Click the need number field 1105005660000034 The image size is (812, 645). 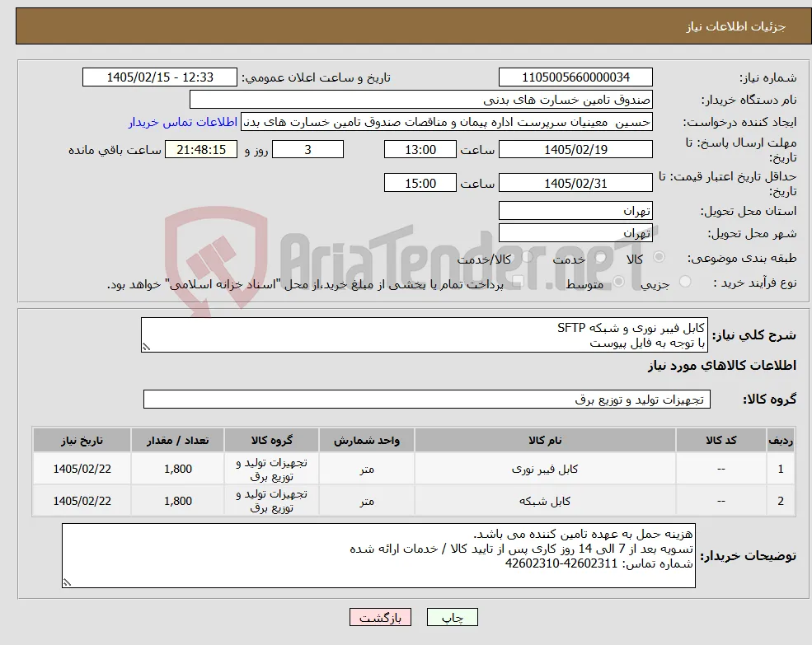coord(575,77)
